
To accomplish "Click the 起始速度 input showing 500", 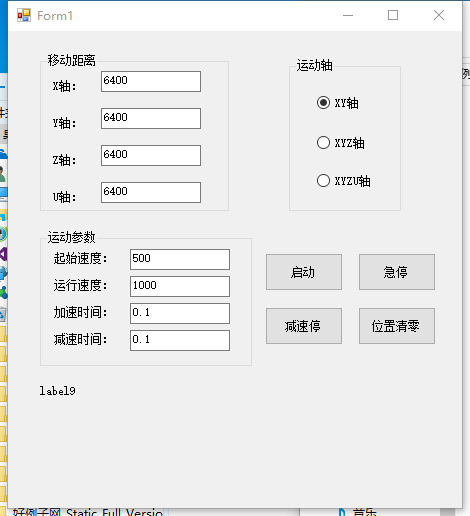I will point(180,259).
